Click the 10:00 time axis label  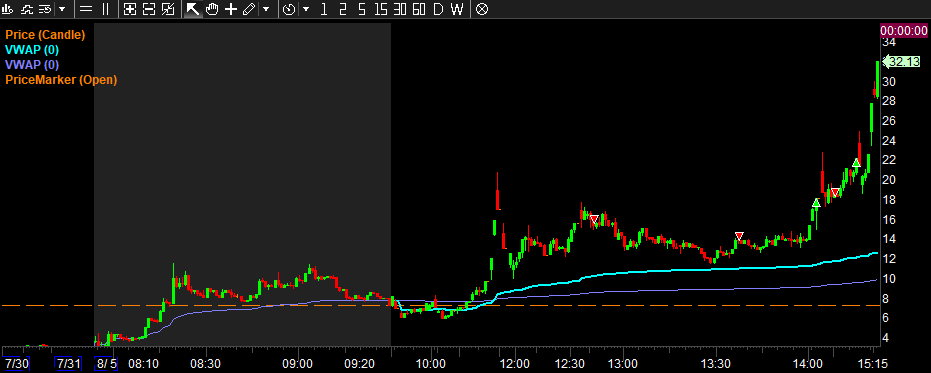click(x=431, y=363)
